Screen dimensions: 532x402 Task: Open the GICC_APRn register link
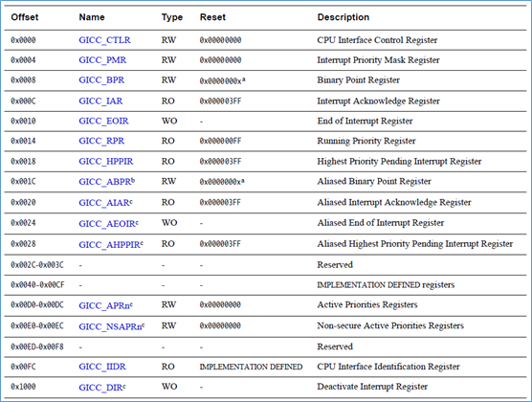(105, 305)
